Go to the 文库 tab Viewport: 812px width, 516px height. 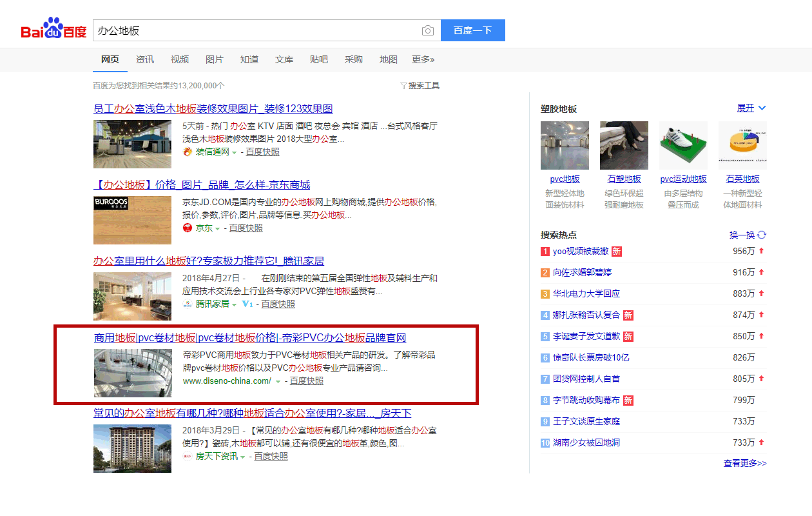[x=284, y=59]
